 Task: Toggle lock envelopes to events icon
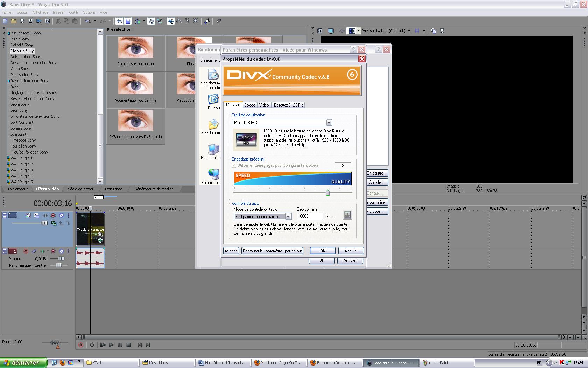[x=151, y=21]
